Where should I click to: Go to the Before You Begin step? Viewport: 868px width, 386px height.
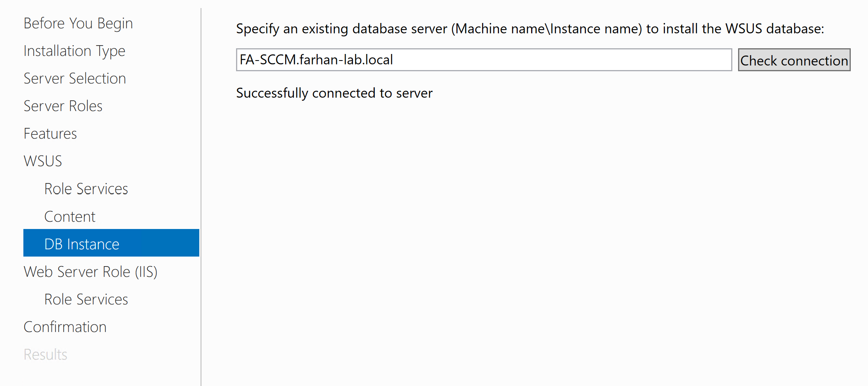click(78, 23)
